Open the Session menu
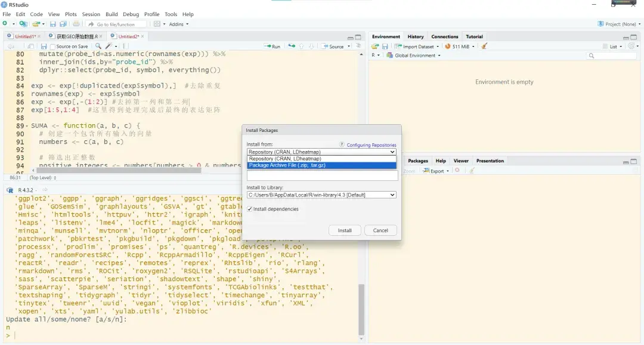 point(91,14)
